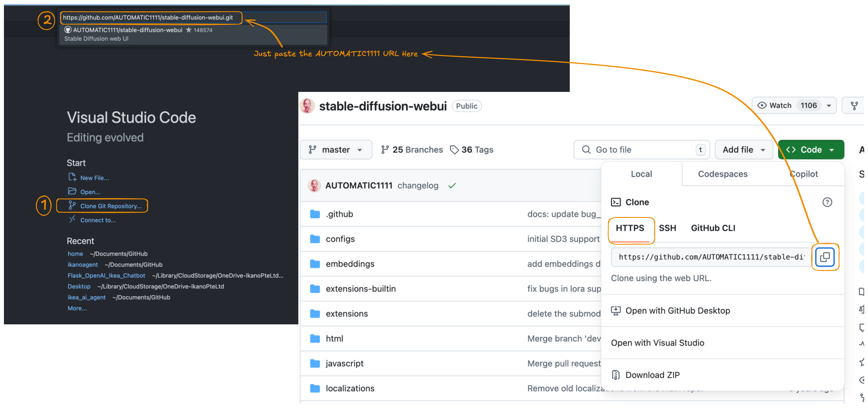
Task: Click More... under Recent list
Action: point(77,308)
